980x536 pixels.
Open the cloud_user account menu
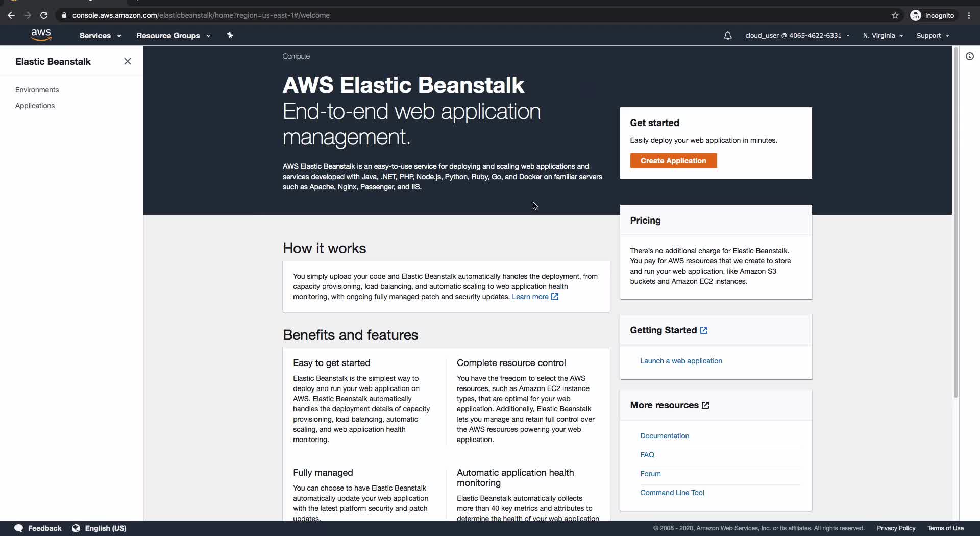tap(797, 36)
